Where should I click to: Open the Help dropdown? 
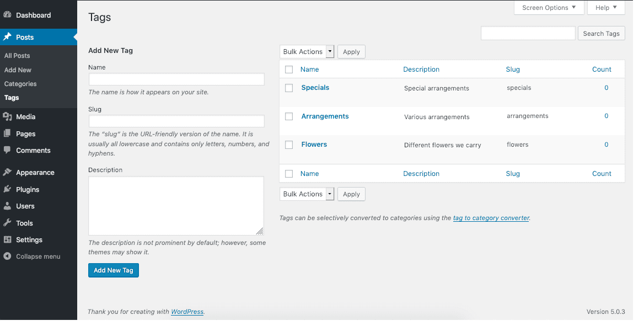(606, 7)
